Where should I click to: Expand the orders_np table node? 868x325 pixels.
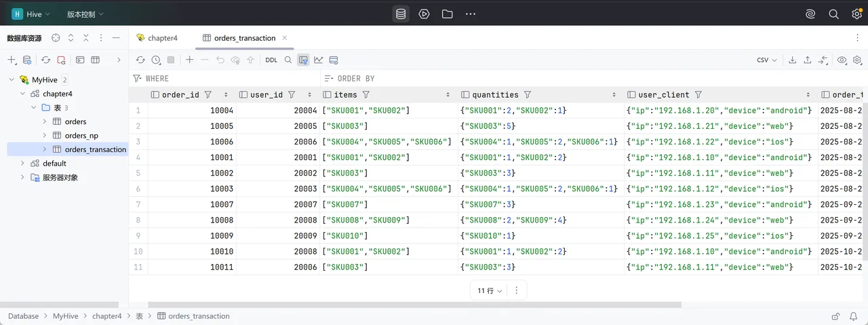tap(45, 136)
